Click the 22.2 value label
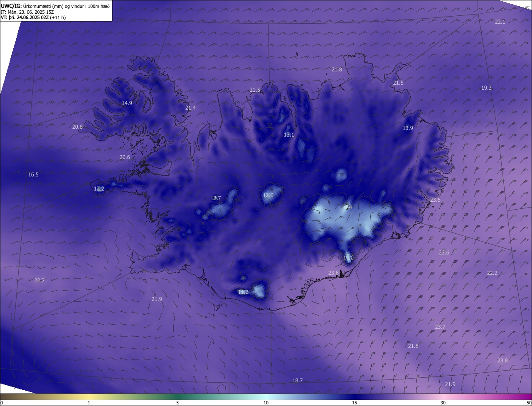This screenshot has height=406, width=532. click(492, 273)
